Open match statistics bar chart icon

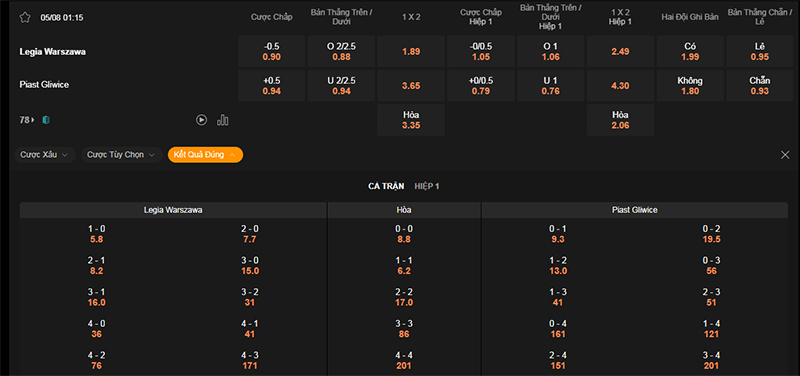tap(222, 120)
